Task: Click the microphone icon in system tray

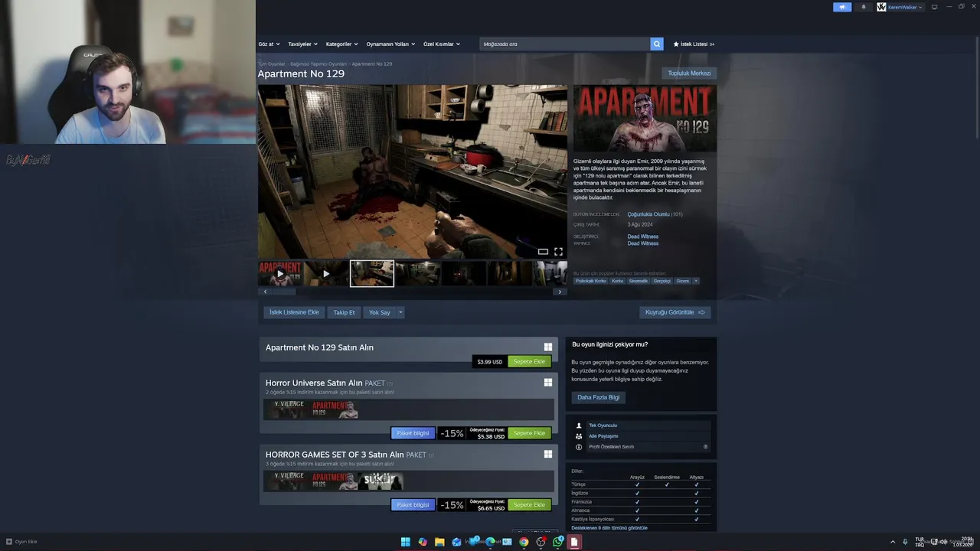Action: pos(905,542)
